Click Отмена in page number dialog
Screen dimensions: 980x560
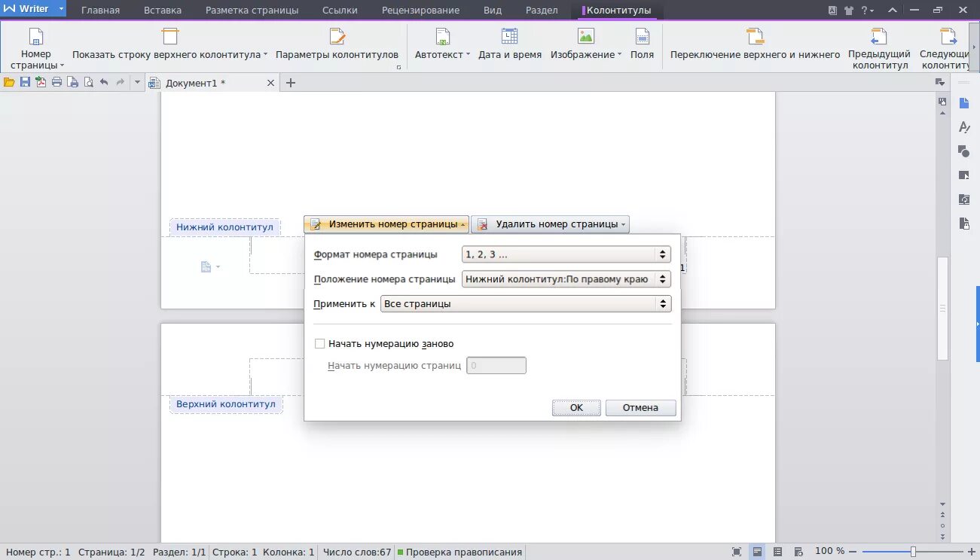pos(640,407)
